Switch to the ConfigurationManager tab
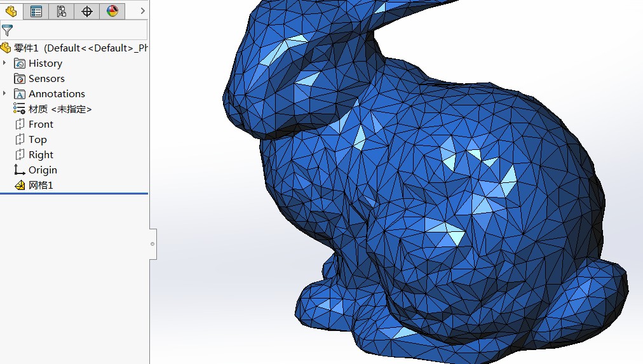 [62, 11]
